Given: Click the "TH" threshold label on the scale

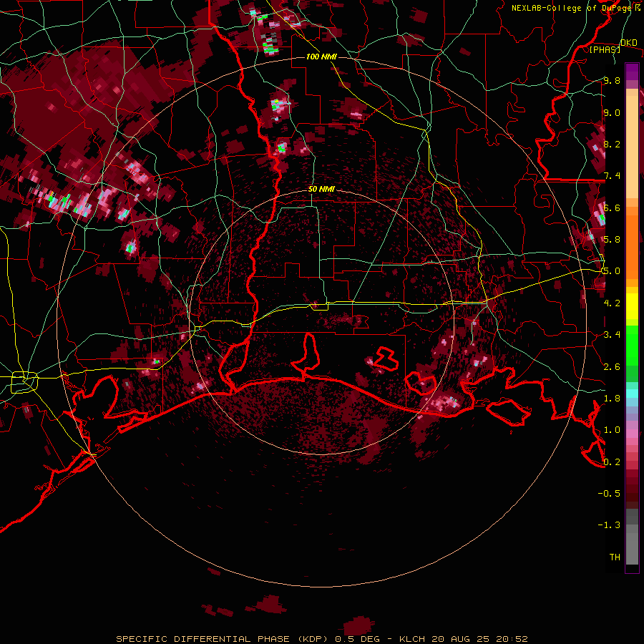Looking at the screenshot, I should coord(615,557).
